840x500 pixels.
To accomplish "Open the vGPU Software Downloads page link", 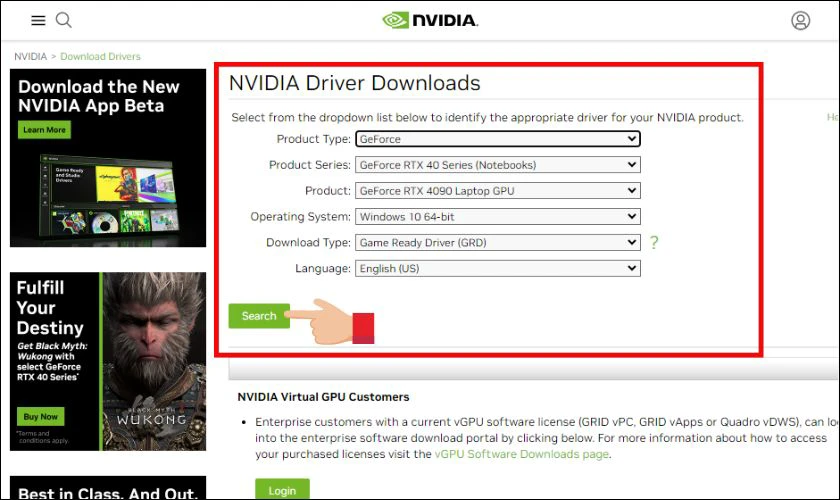I will point(522,454).
